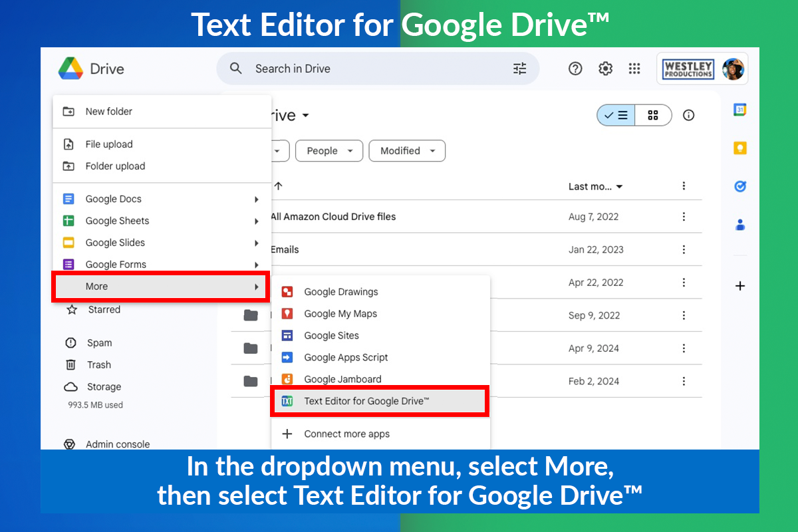Click the help question mark icon
798x532 pixels.
pyautogui.click(x=575, y=68)
